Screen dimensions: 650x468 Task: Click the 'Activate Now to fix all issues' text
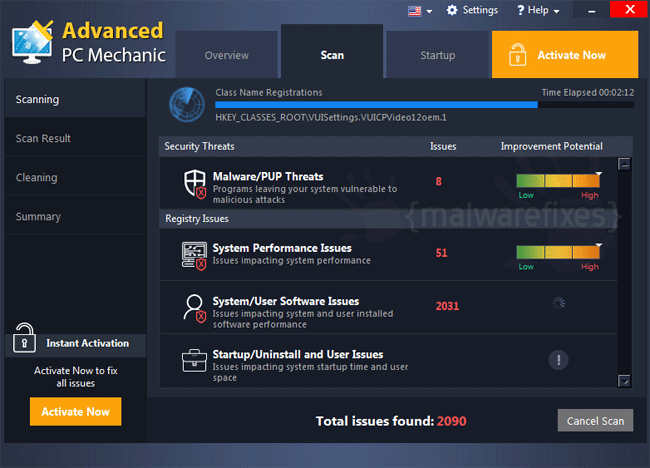(x=75, y=376)
